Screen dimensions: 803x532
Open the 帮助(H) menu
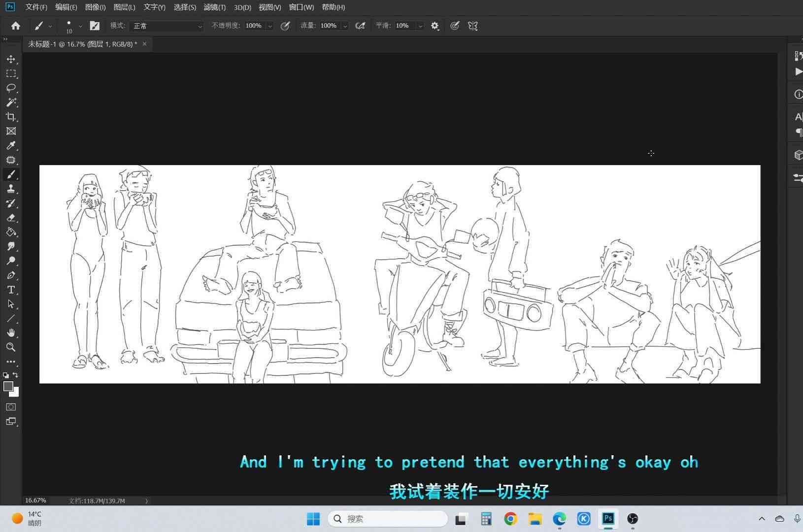334,7
